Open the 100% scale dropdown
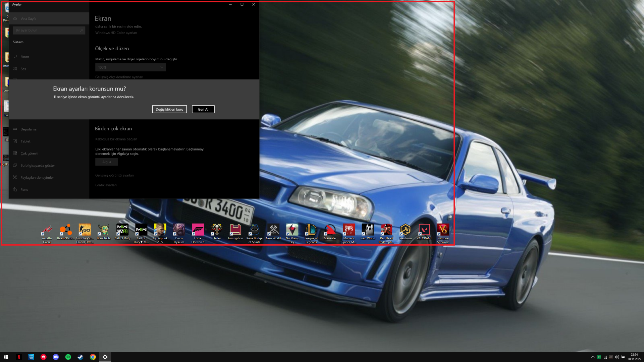The width and height of the screenshot is (644, 362). [130, 67]
